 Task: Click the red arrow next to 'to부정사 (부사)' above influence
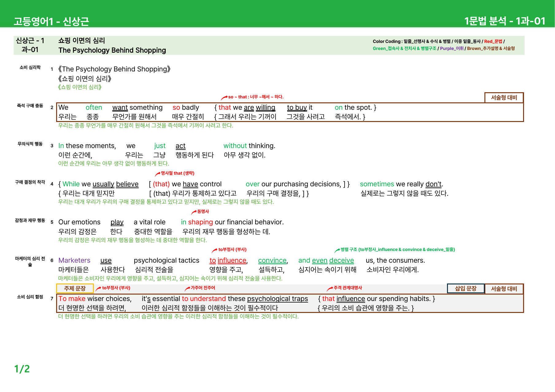tap(215, 250)
